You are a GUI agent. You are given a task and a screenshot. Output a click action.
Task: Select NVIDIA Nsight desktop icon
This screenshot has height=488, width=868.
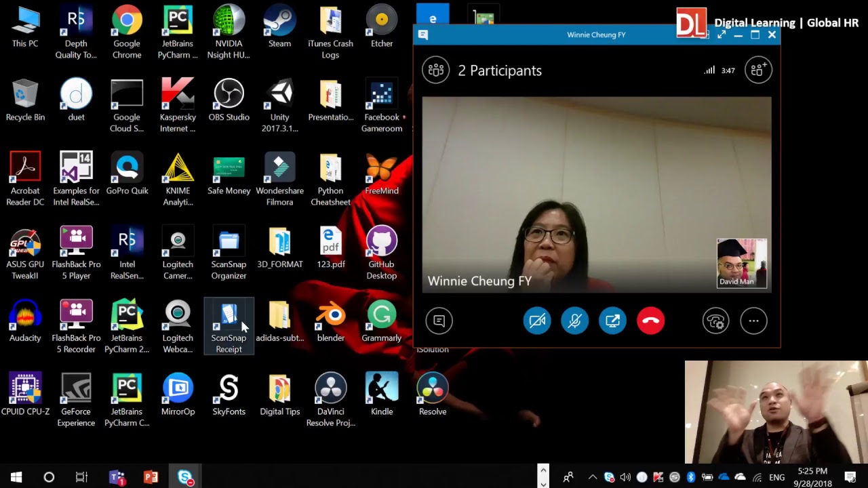(x=229, y=33)
